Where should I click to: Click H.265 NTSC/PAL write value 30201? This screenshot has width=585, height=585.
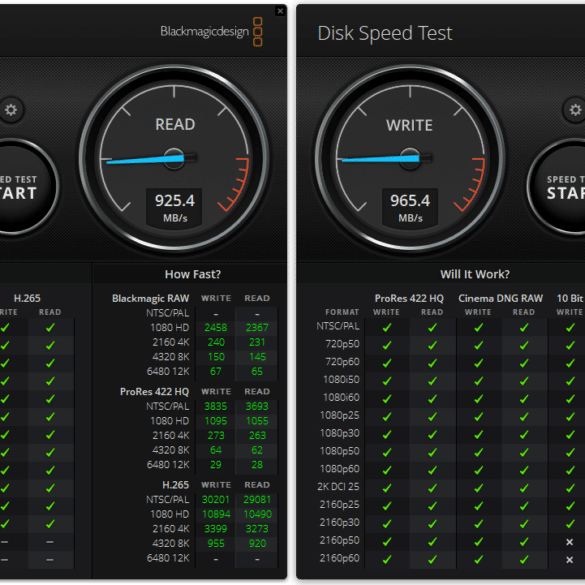tap(216, 499)
